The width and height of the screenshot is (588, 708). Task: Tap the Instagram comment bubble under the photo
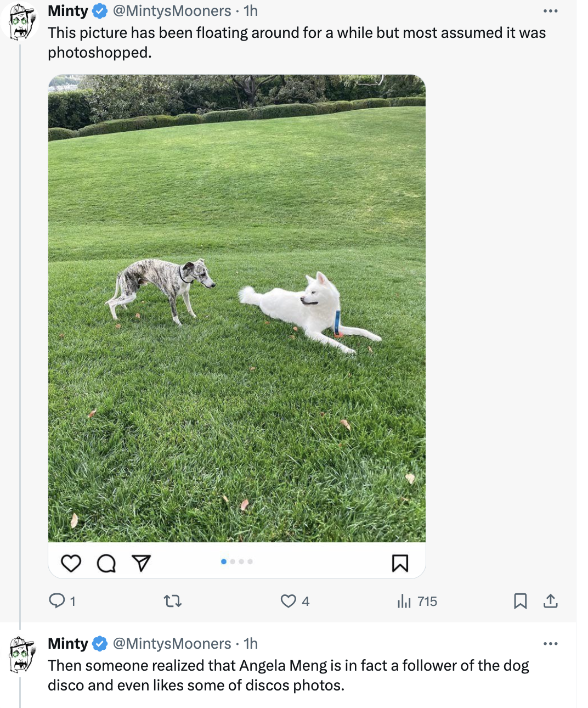[x=106, y=563]
